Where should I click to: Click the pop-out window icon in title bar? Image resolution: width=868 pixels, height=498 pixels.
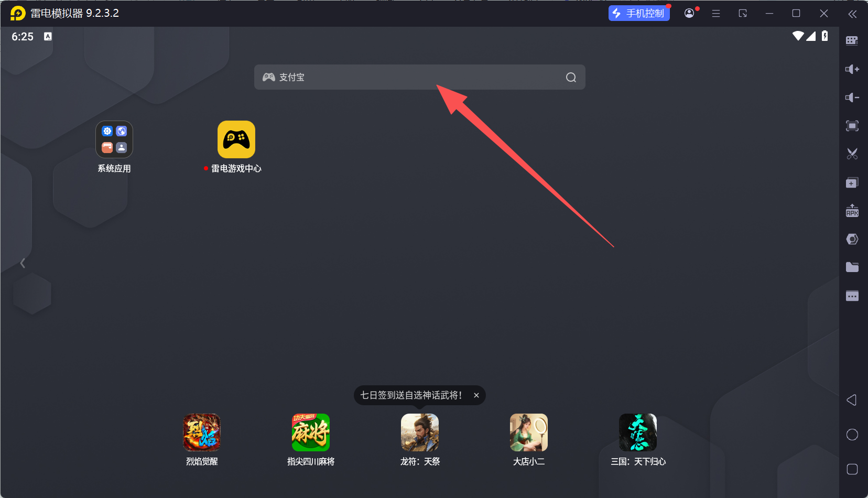tap(743, 14)
